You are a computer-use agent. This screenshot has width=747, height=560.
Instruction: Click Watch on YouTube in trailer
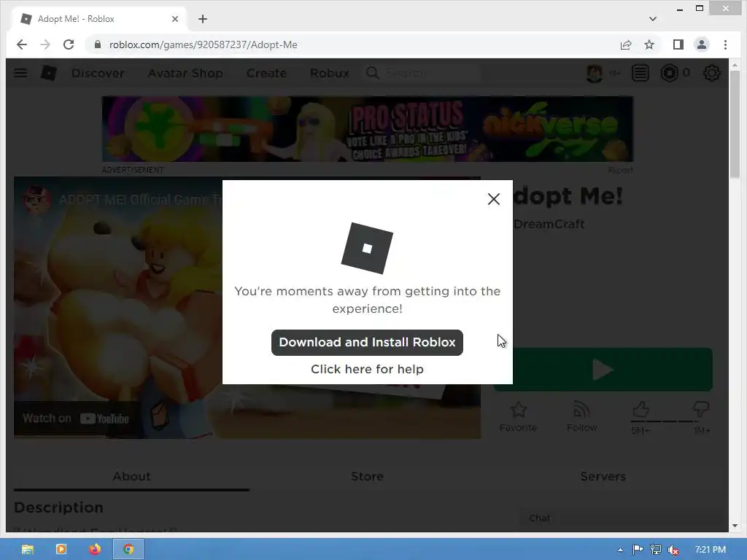[x=76, y=419]
